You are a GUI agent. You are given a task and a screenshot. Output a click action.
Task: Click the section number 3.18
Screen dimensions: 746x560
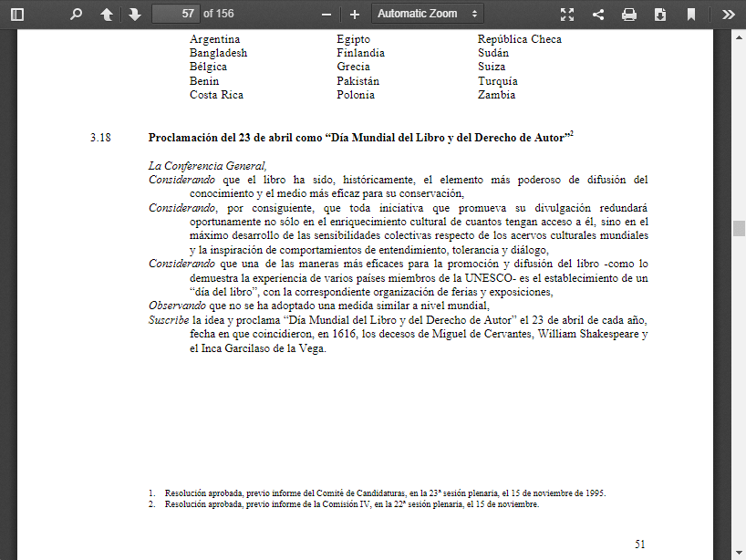pos(100,138)
